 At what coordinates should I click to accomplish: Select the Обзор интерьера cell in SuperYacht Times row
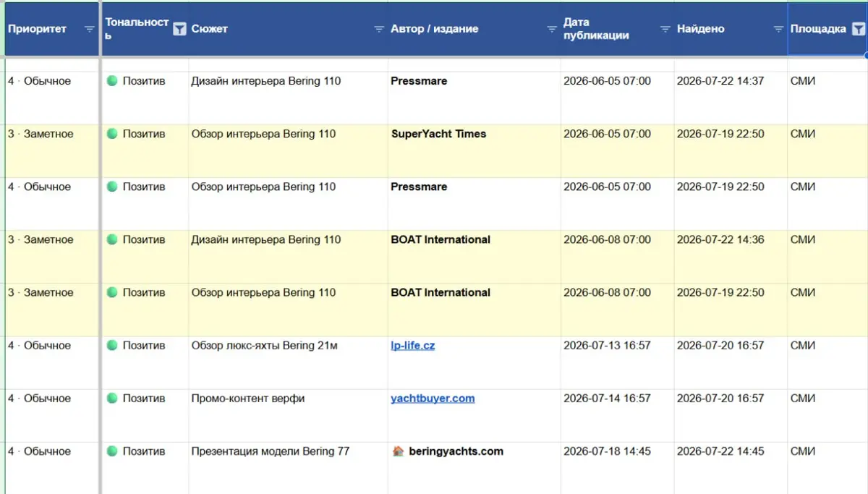[x=288, y=151]
